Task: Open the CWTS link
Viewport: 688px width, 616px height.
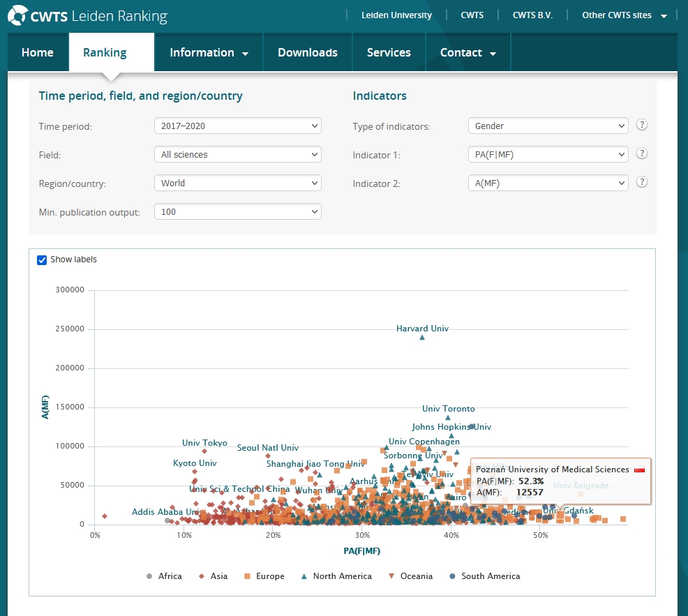Action: 472,15
